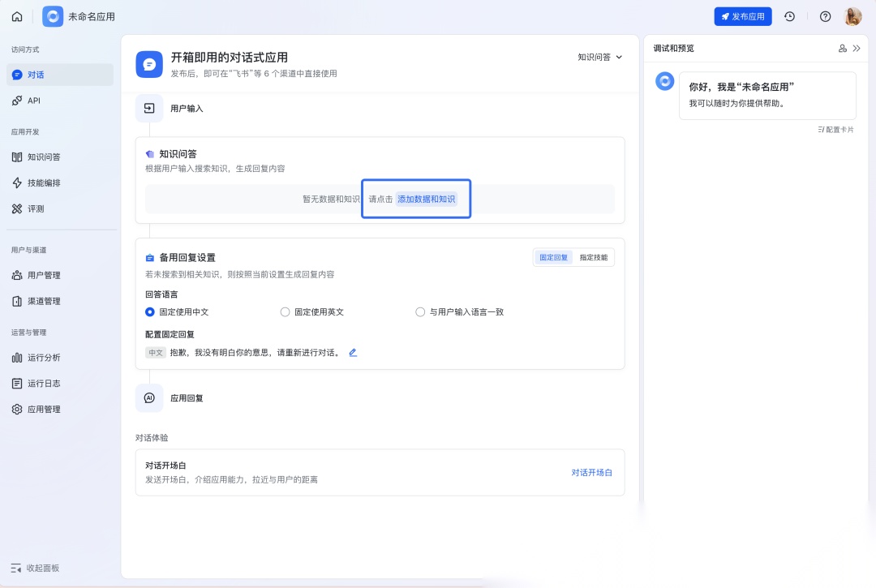This screenshot has height=588, width=876.
Task: Collapse the panel with 收起面板
Action: point(35,568)
